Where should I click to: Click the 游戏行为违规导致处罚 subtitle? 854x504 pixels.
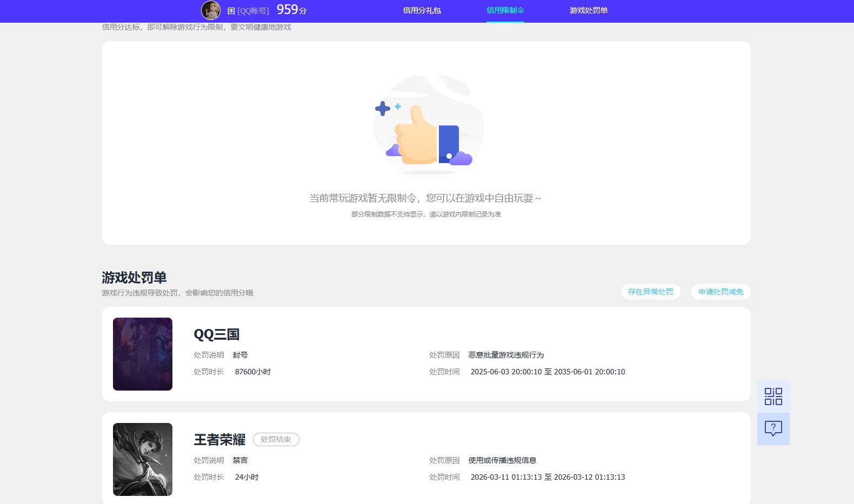(177, 293)
